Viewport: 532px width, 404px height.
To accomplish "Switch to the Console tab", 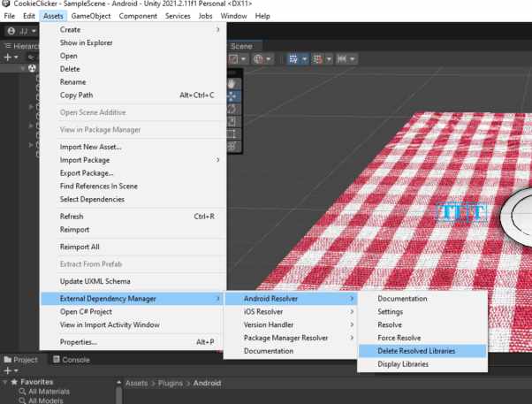I will coord(72,360).
